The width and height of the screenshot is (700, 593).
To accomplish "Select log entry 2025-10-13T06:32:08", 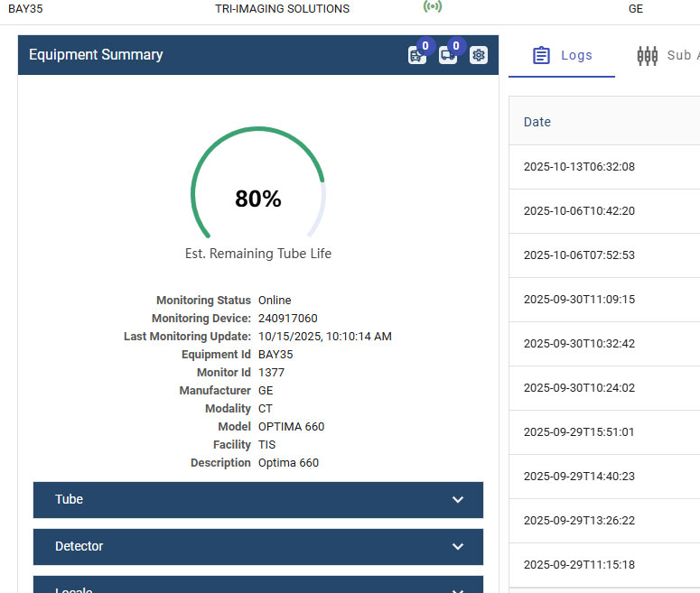I will 579,167.
